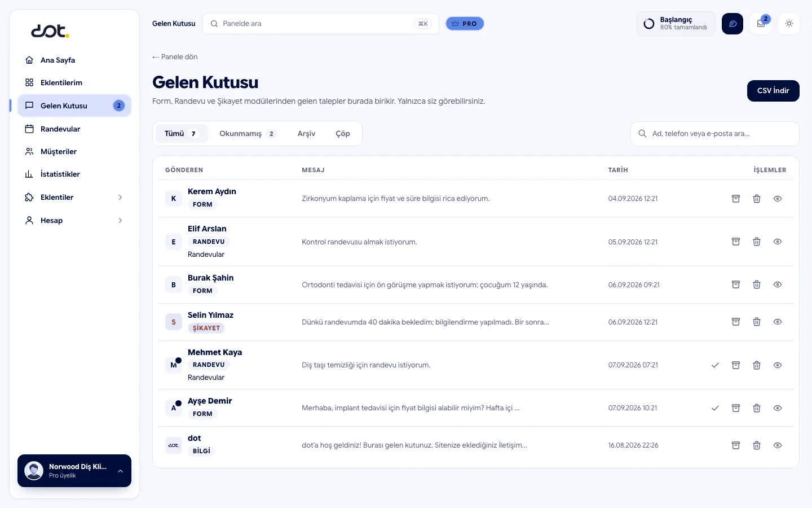
Task: View Ayşe Demir's message with eye icon
Action: tap(778, 408)
